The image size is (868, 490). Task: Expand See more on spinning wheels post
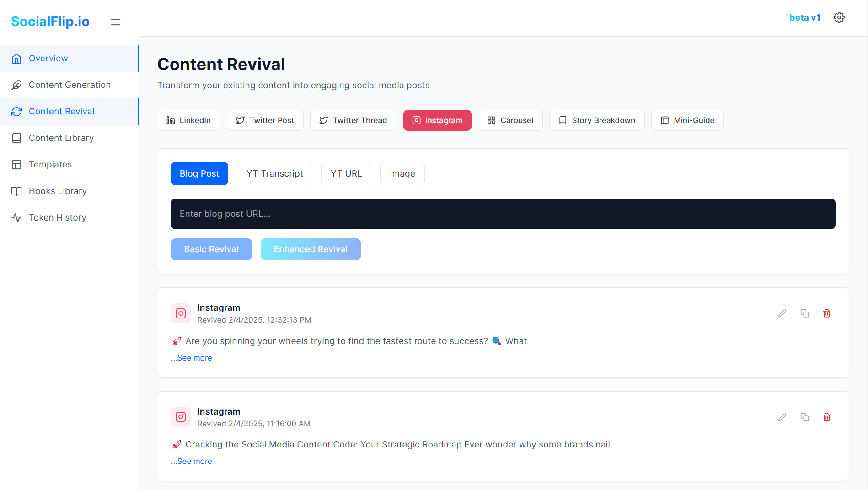[x=192, y=358]
